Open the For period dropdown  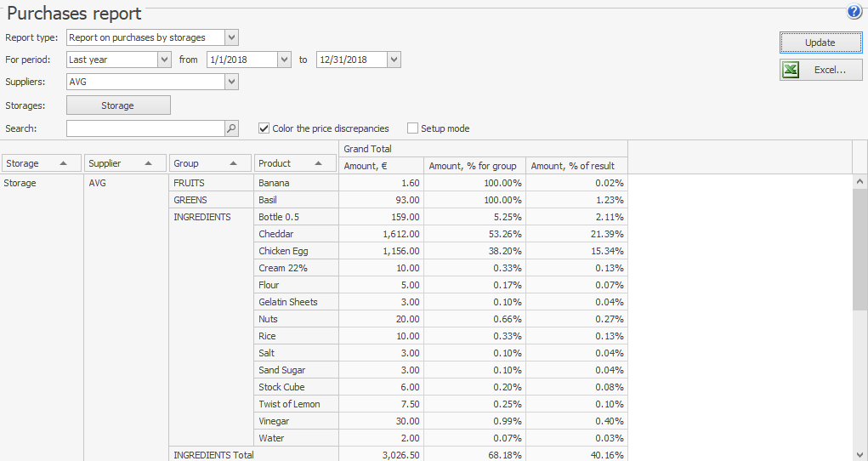click(164, 60)
